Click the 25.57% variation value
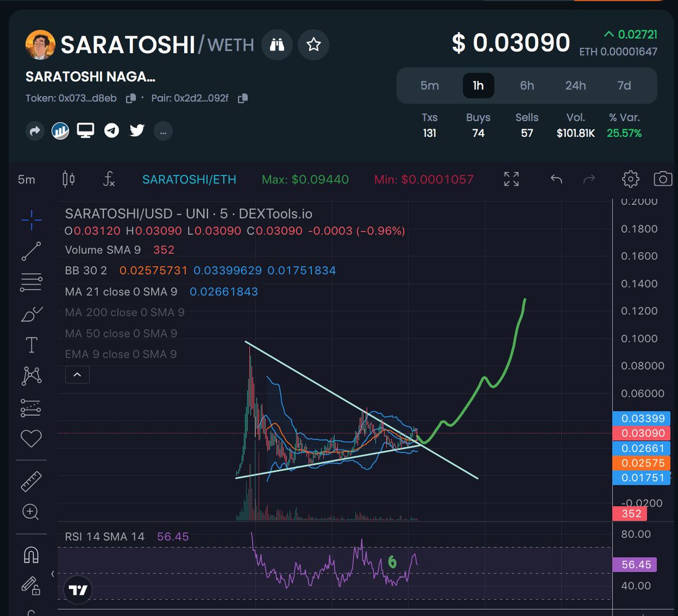The height and width of the screenshot is (616, 678). pyautogui.click(x=624, y=133)
